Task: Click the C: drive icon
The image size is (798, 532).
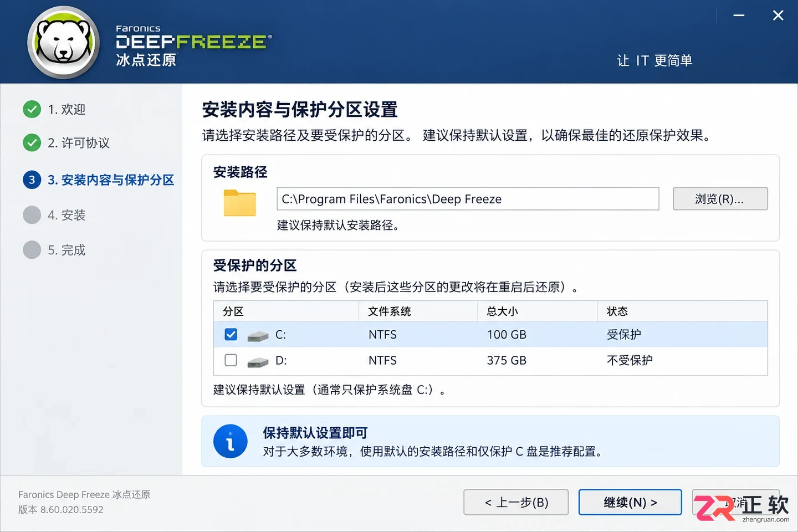Action: point(258,336)
